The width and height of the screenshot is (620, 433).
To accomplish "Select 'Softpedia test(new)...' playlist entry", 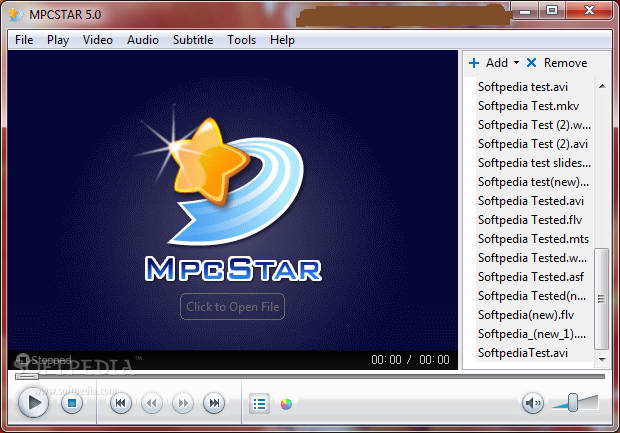I will [x=534, y=182].
